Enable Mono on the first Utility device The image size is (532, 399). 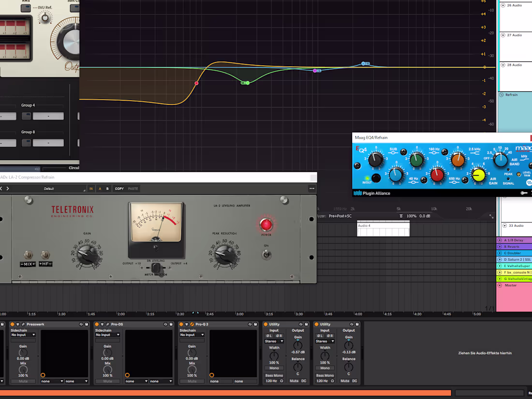[274, 368]
